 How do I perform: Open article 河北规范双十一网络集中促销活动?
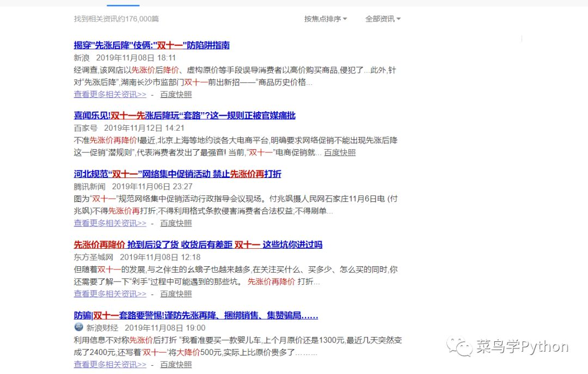pos(177,174)
